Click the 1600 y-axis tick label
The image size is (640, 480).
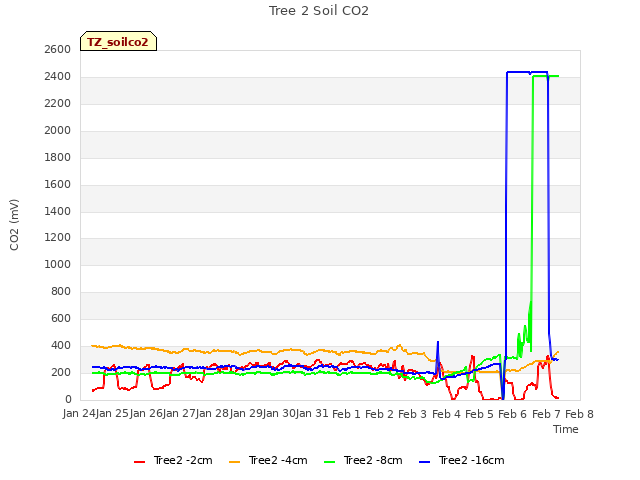(x=58, y=184)
